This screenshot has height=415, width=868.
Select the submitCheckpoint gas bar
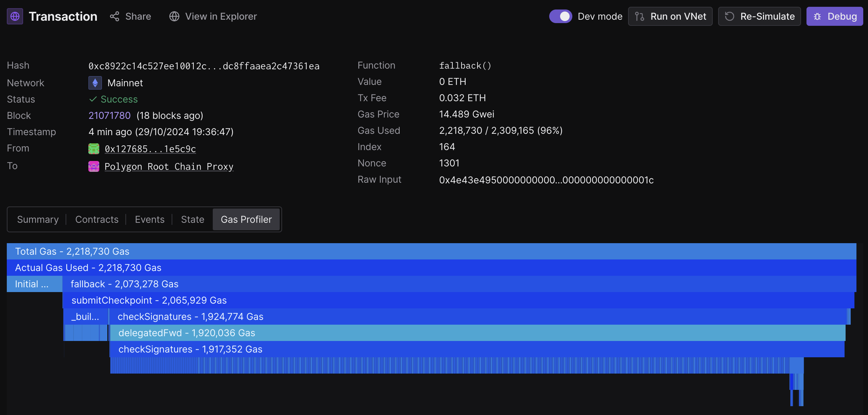click(x=458, y=300)
